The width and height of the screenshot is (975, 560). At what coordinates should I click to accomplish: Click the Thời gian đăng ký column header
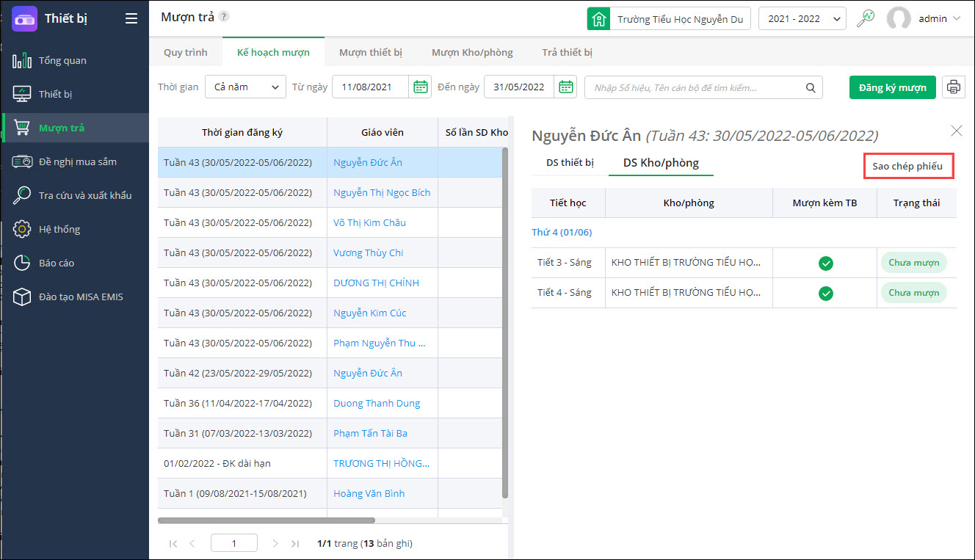242,132
